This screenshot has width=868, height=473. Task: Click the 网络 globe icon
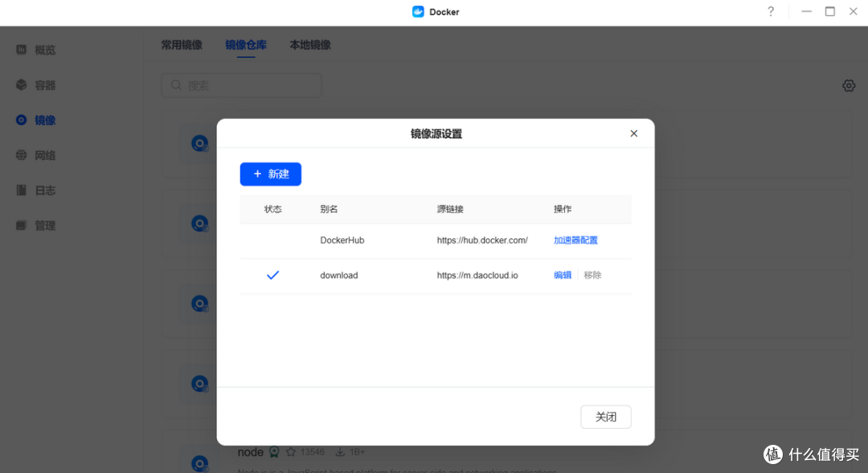tap(21, 155)
